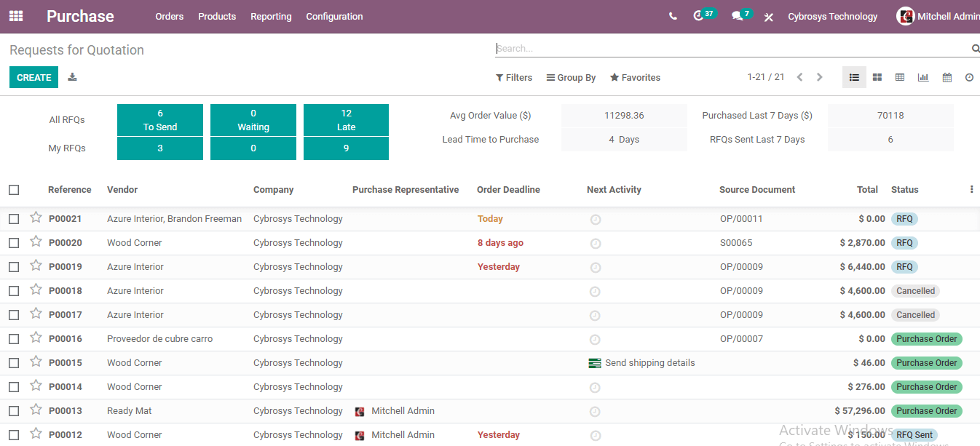Check the box for order P00013
The height and width of the screenshot is (446, 980).
(x=14, y=411)
